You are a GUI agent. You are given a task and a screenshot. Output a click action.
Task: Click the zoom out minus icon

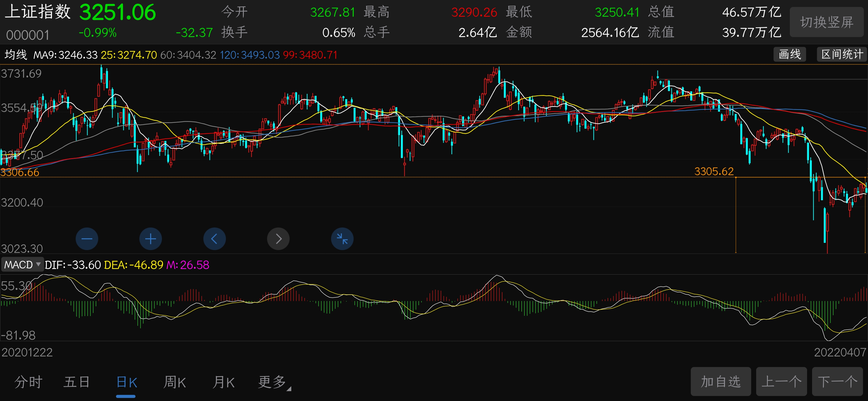point(87,239)
